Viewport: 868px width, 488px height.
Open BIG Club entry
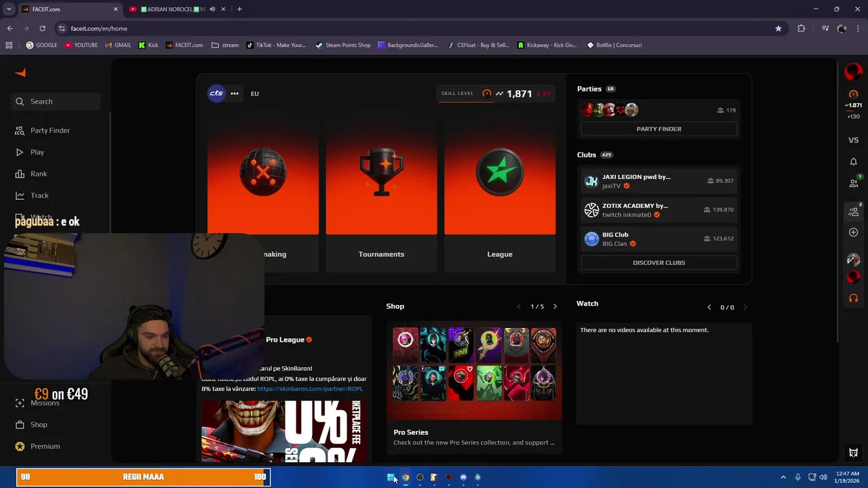click(x=658, y=239)
